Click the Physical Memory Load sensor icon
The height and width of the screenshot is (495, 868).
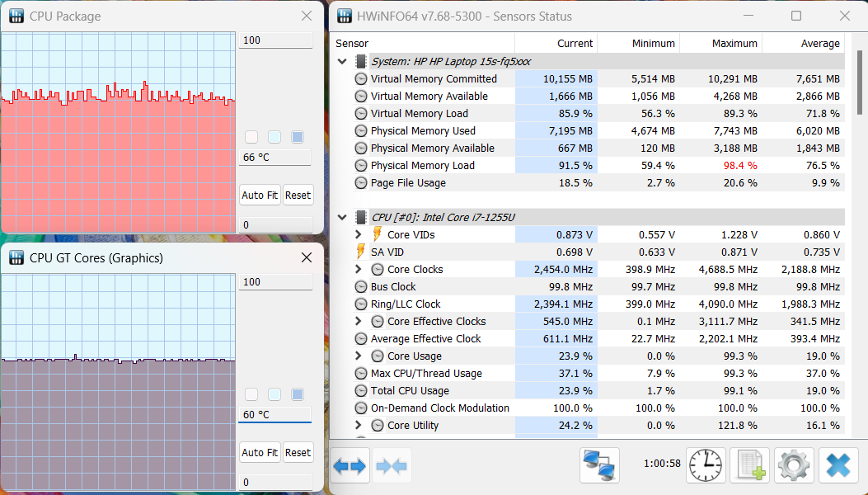click(x=361, y=165)
